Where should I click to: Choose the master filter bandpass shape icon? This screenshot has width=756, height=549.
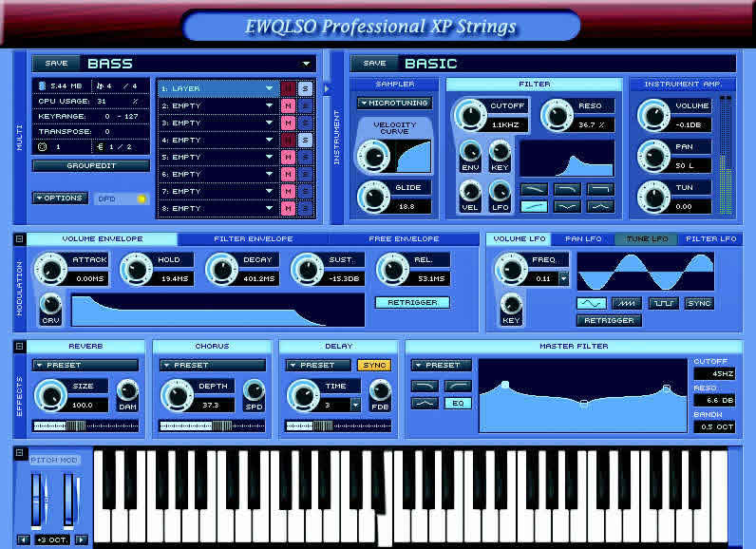tap(425, 403)
